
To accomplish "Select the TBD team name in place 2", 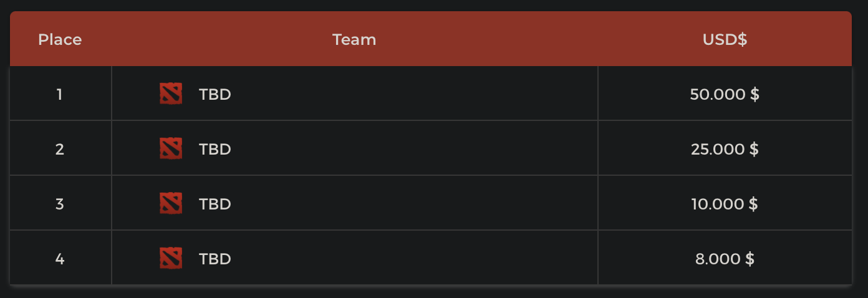I will click(215, 150).
